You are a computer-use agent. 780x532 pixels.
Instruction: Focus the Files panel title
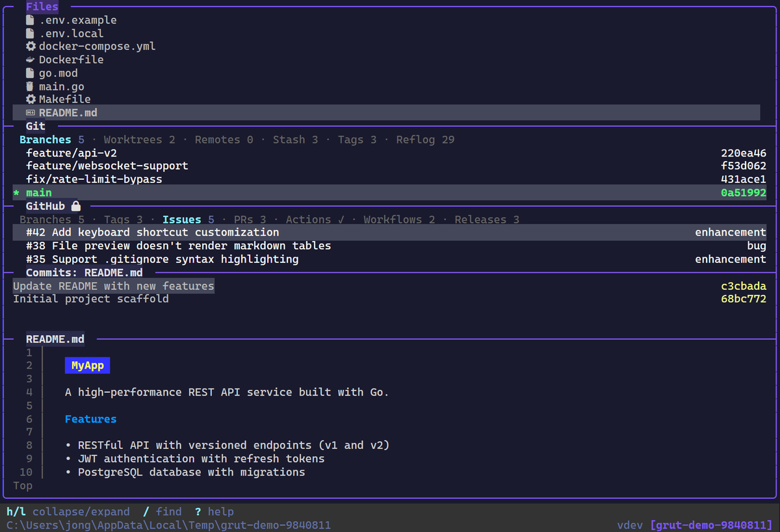(42, 7)
